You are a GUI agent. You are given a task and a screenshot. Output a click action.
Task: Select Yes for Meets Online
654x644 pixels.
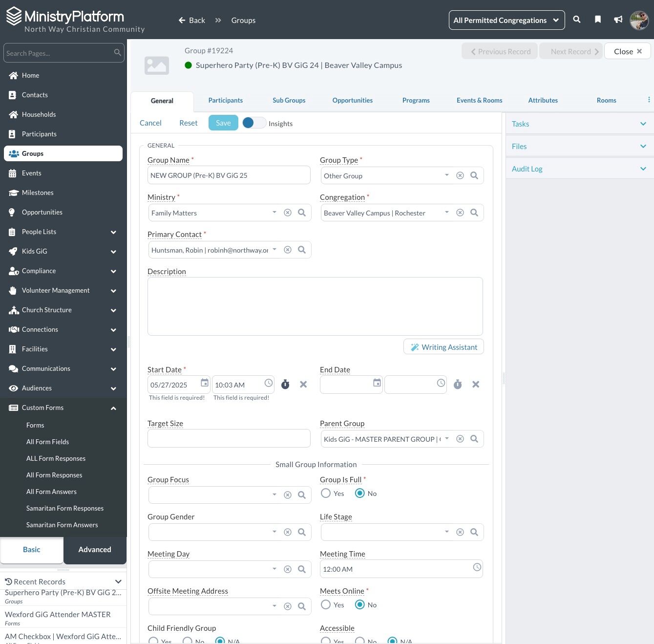[326, 605]
